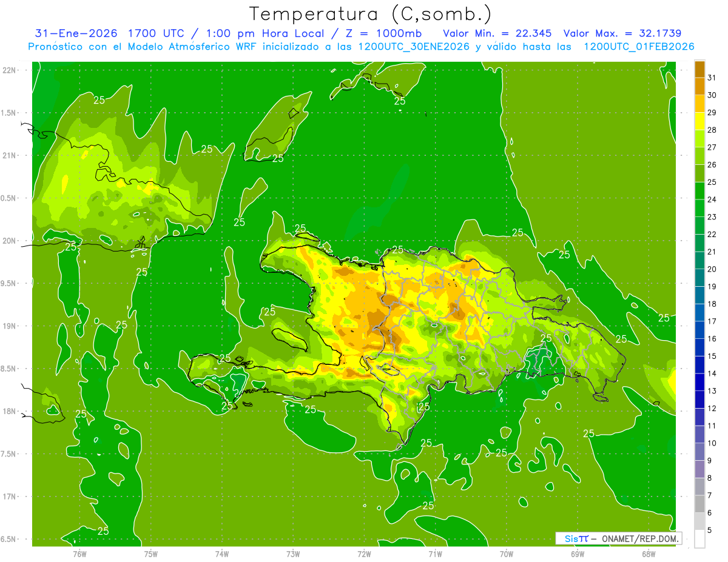
Task: Click the "Valor Min. = 22.345" readout
Action: tap(497, 33)
